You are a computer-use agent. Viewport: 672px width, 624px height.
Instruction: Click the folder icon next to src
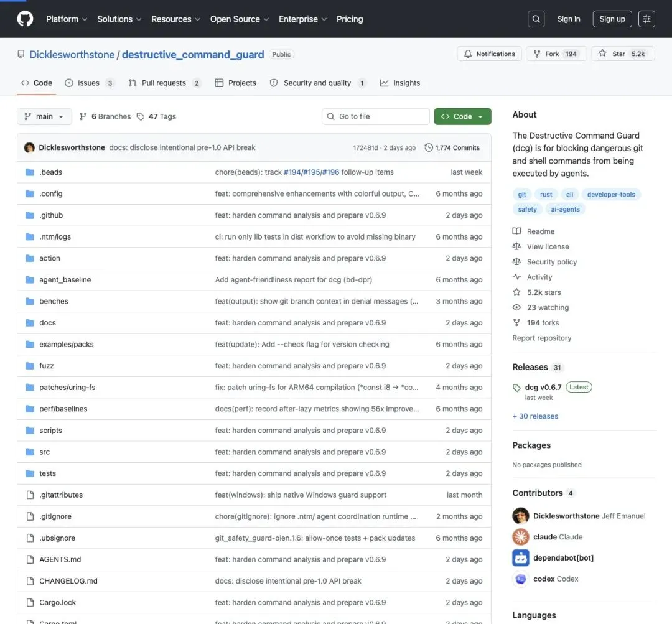(x=30, y=452)
